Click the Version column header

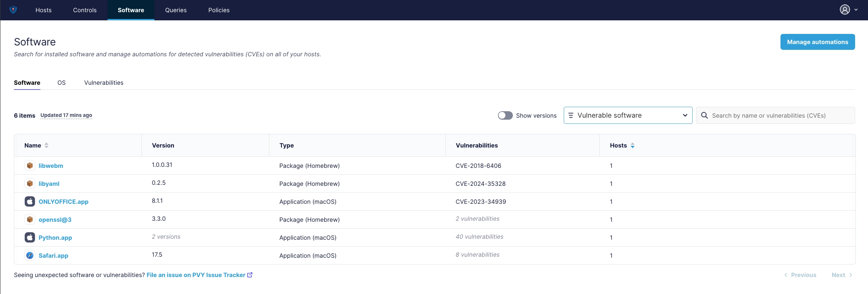[163, 145]
